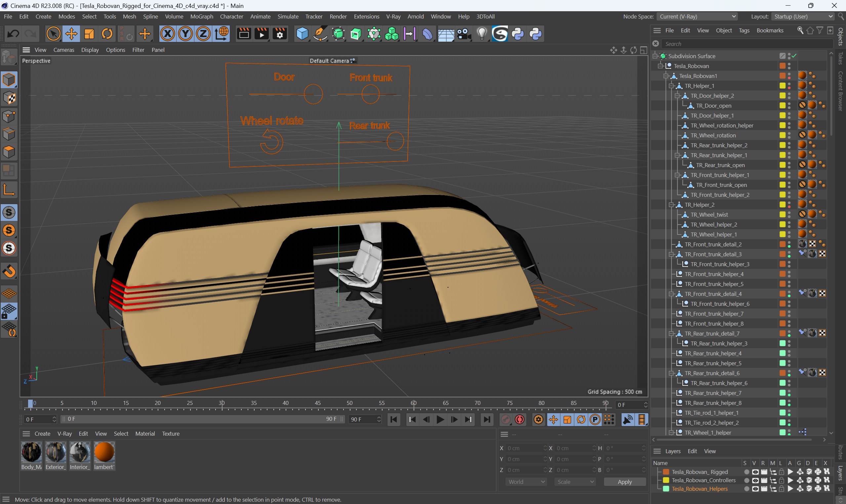The image size is (846, 504).
Task: Collapse the Subdivision Surface tree node
Action: (655, 56)
